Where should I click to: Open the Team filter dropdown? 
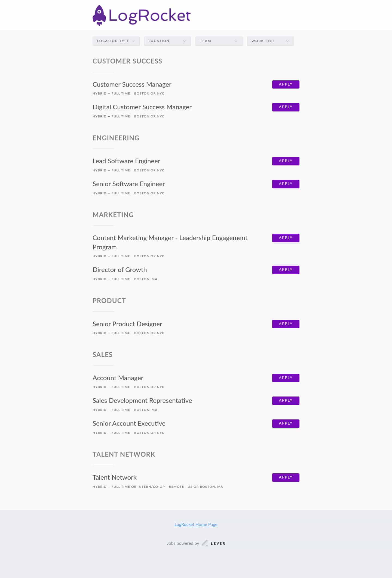(x=219, y=41)
